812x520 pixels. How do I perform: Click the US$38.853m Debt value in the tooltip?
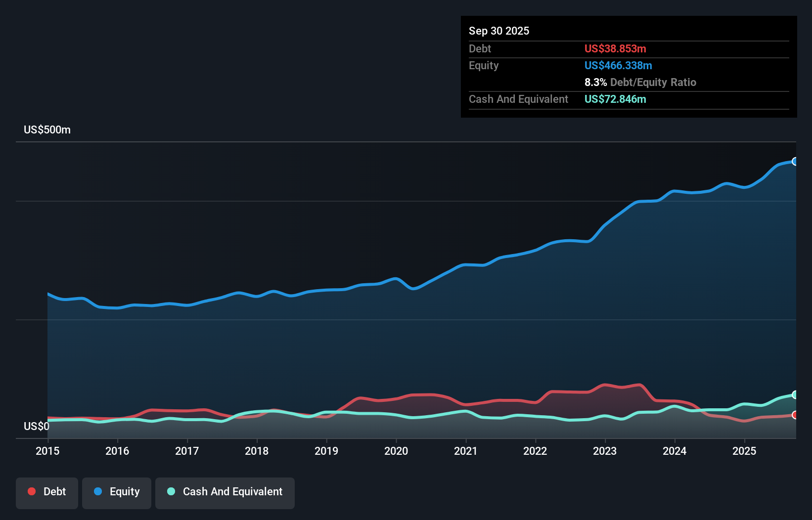coord(615,48)
